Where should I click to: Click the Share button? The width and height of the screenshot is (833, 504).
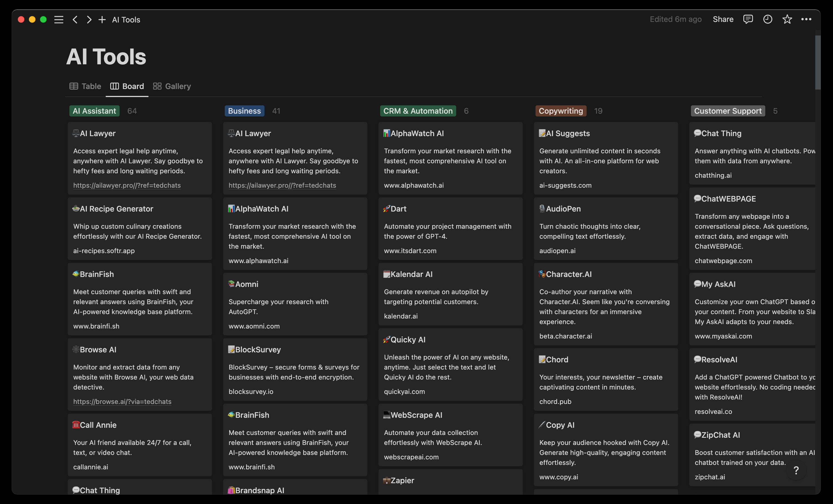[723, 19]
